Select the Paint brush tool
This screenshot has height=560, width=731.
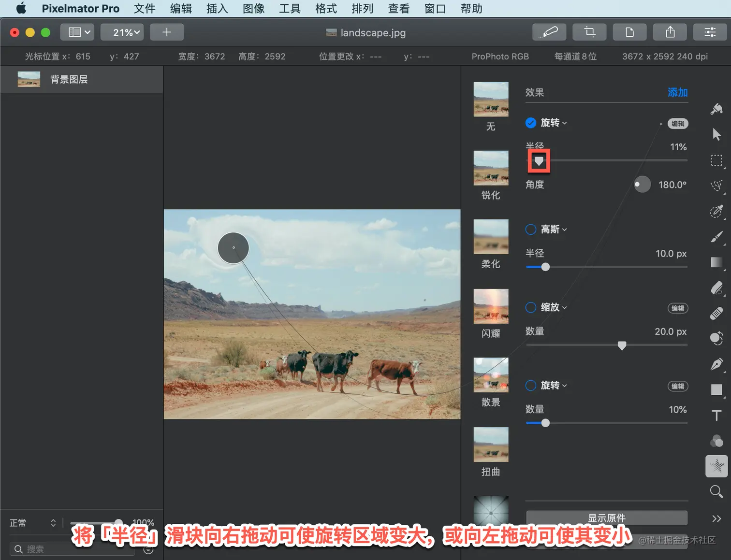[x=716, y=237]
